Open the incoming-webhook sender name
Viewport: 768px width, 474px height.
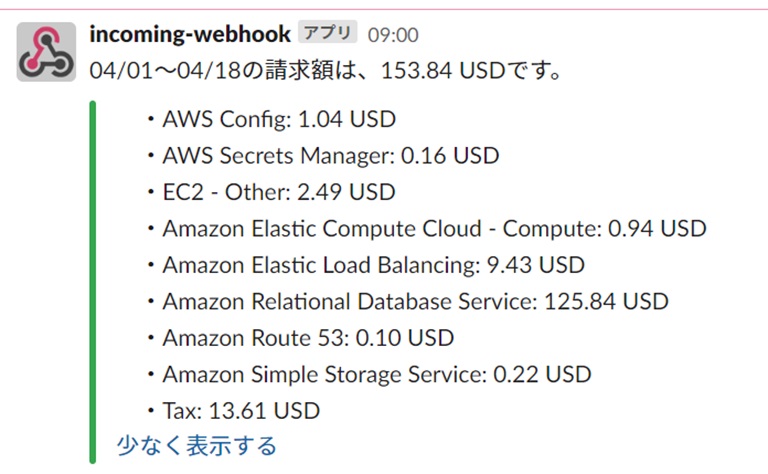point(190,34)
